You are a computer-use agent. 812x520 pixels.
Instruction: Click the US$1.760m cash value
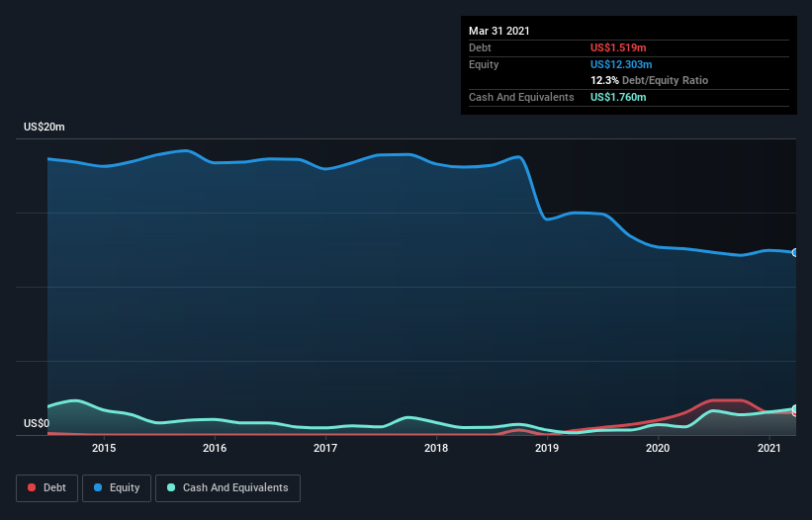click(618, 97)
